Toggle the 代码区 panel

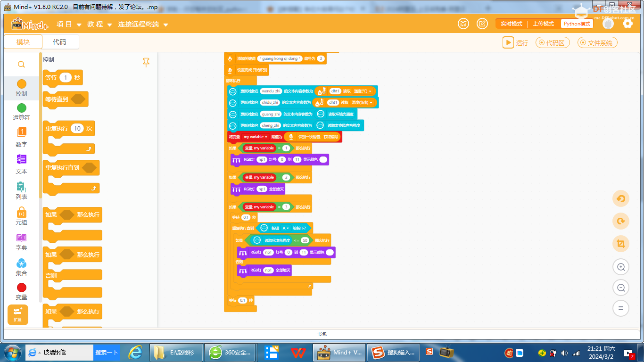coord(553,43)
